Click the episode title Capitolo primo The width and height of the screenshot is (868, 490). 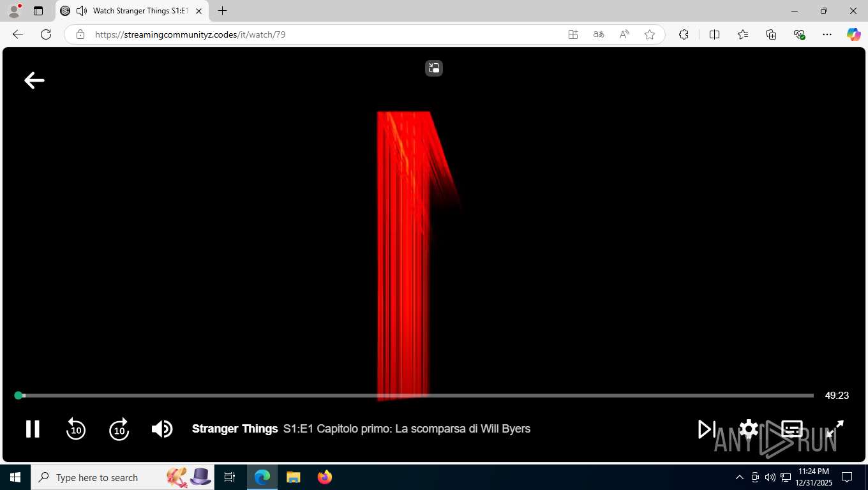click(x=407, y=429)
